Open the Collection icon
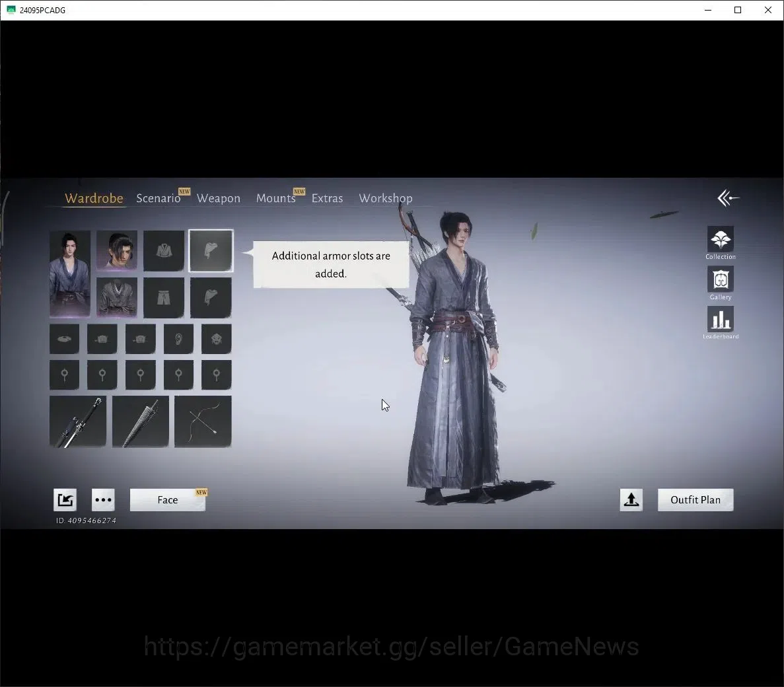The image size is (784, 687). [720, 240]
